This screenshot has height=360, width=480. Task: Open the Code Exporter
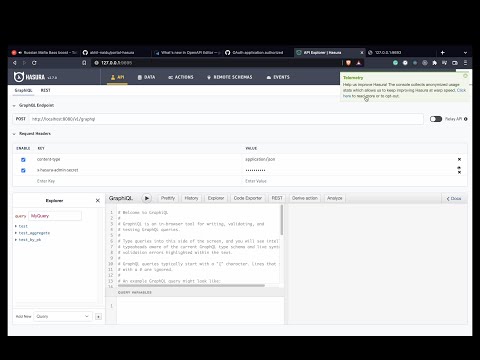248,198
